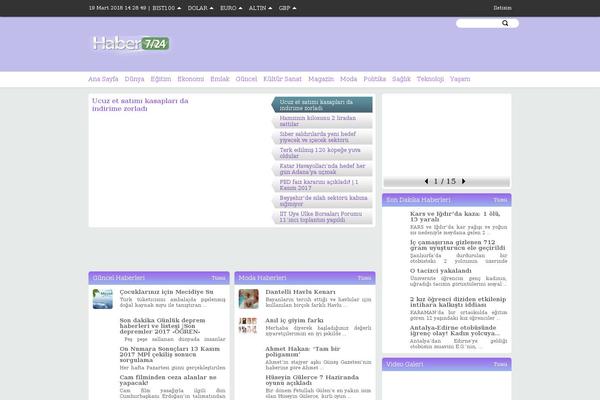Expand the DOLAR ticker arrow

[211, 8]
